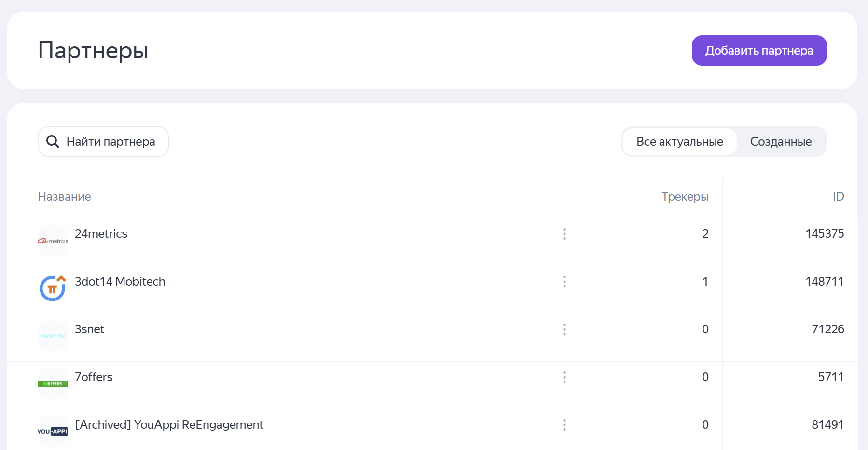
Task: Click the 3snet partner logo
Action: 53,336
